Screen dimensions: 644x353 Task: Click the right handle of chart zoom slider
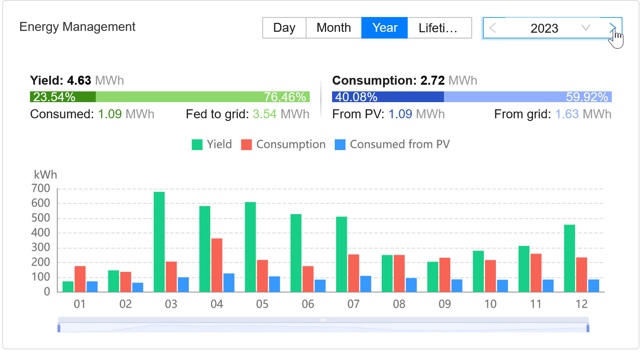click(588, 328)
